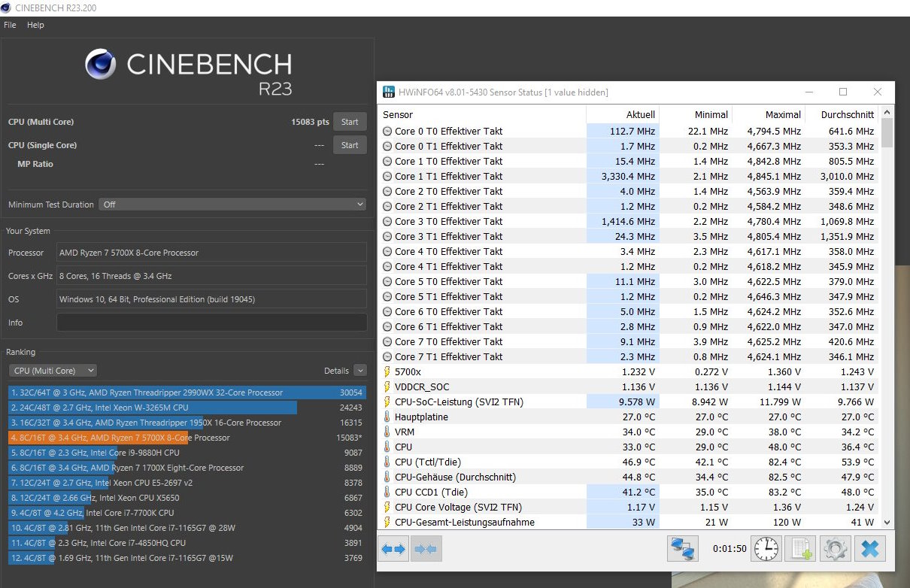This screenshot has height=588, width=910.
Task: Click the HWiNFO vertical scrollbar thumb
Action: pyautogui.click(x=887, y=132)
